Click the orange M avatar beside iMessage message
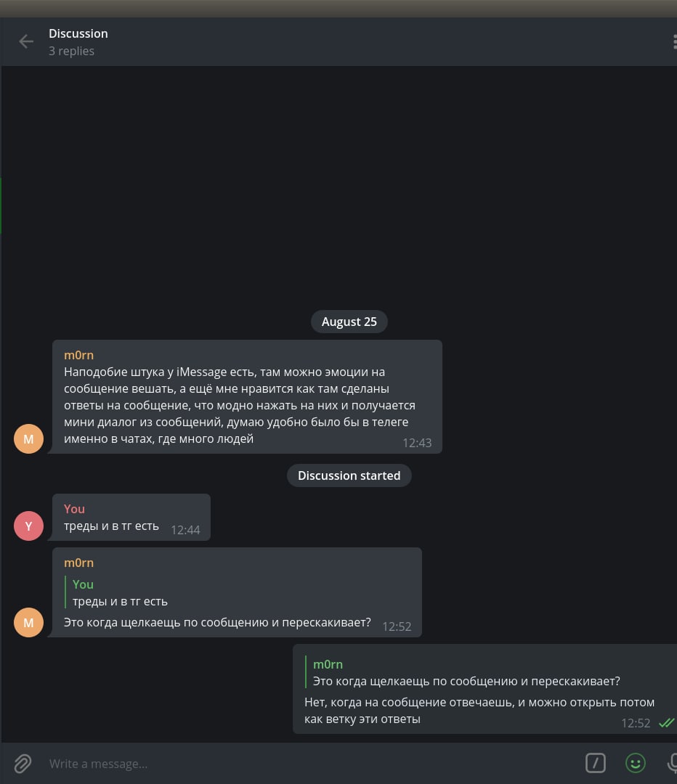The image size is (677, 784). 28,439
